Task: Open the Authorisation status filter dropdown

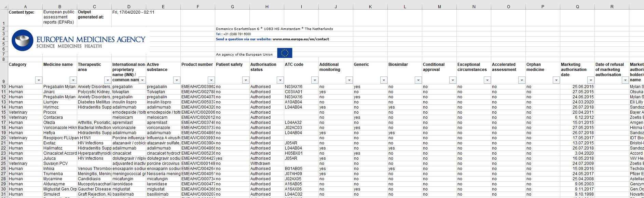Action: click(280, 80)
